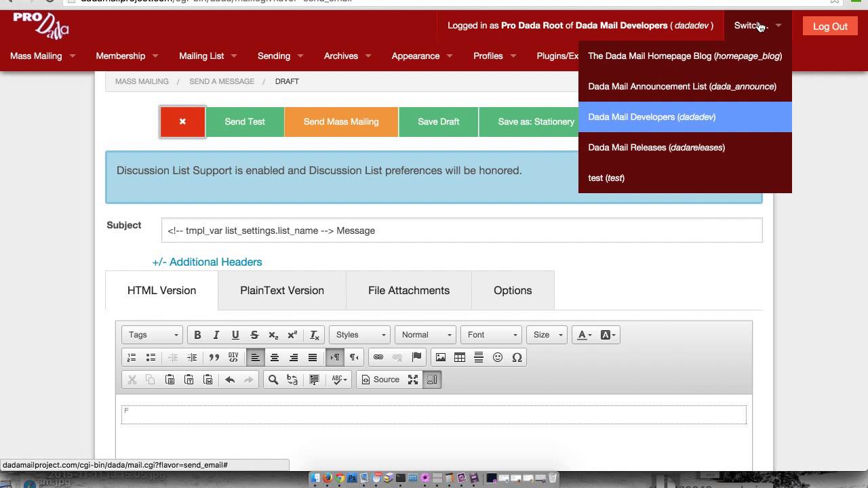The image size is (868, 488).
Task: Open the spell check dropdown
Action: pos(340,380)
